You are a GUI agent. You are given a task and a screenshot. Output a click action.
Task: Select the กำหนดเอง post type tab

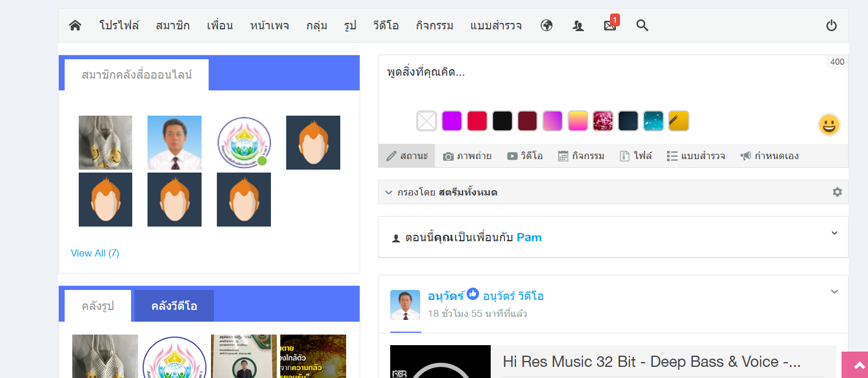coord(769,156)
